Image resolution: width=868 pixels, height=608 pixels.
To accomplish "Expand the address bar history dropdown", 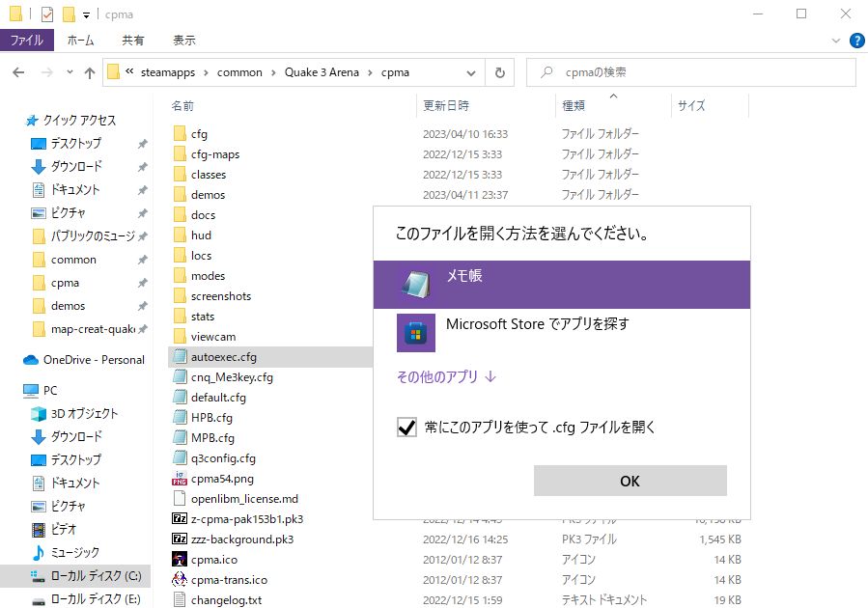I will [470, 72].
